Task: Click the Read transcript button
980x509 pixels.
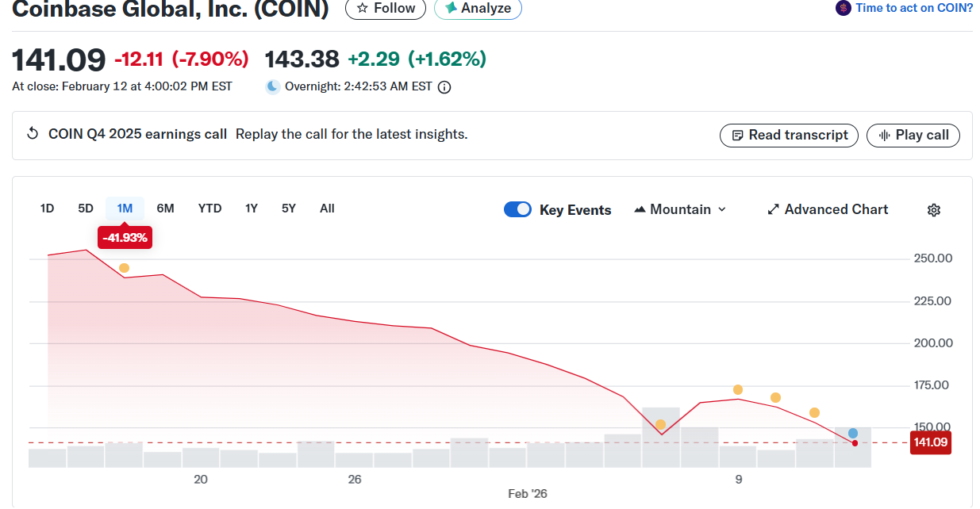Action: click(x=789, y=136)
